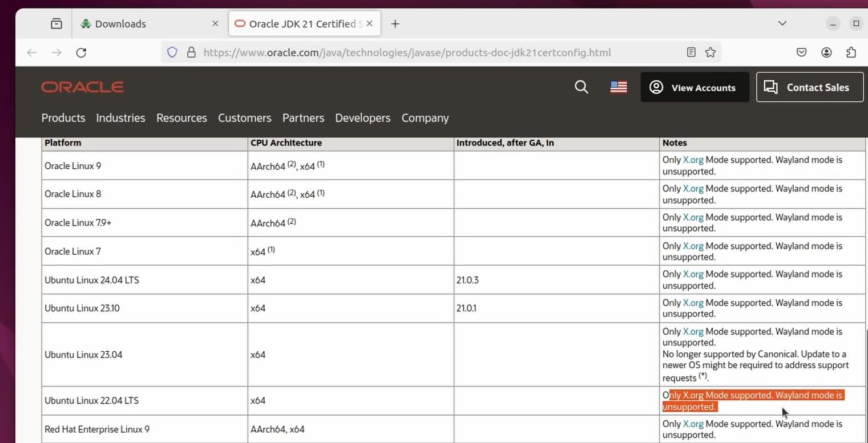The height and width of the screenshot is (443, 868).
Task: Click X.org link in Oracle Linux 8 row
Action: click(x=693, y=188)
